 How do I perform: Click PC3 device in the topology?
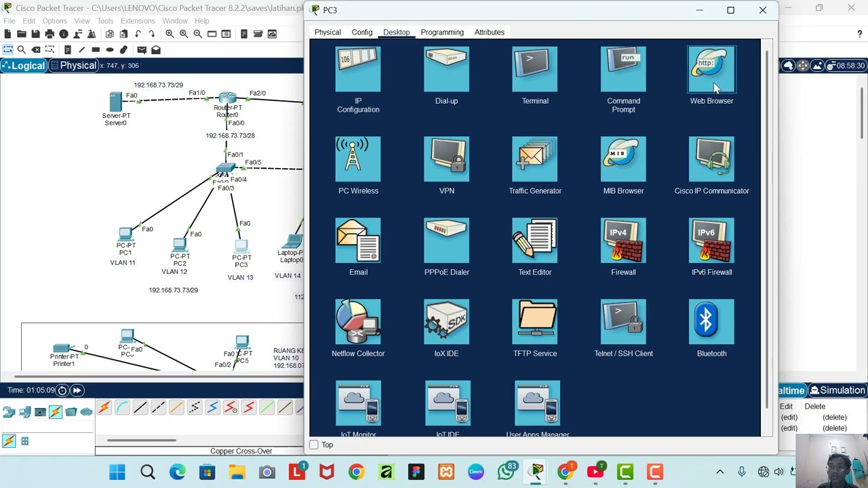(241, 248)
